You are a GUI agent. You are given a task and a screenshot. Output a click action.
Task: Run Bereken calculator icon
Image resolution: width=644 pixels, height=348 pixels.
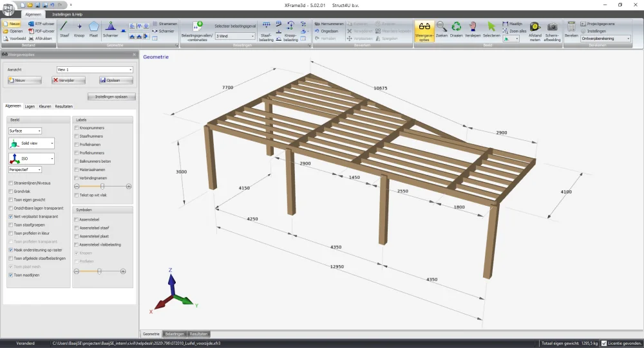coord(571,30)
